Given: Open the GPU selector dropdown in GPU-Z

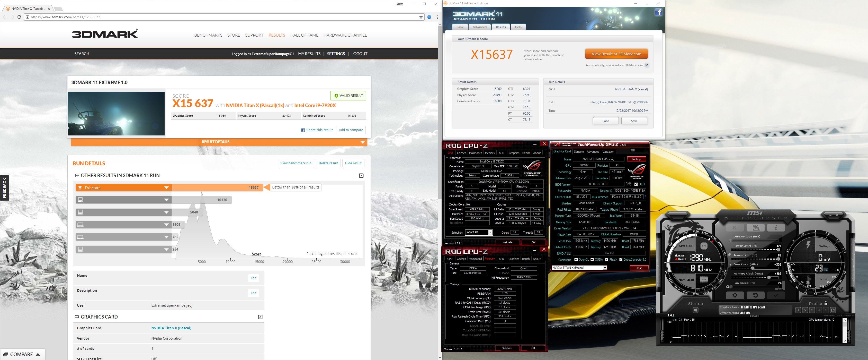Looking at the screenshot, I should tap(605, 268).
